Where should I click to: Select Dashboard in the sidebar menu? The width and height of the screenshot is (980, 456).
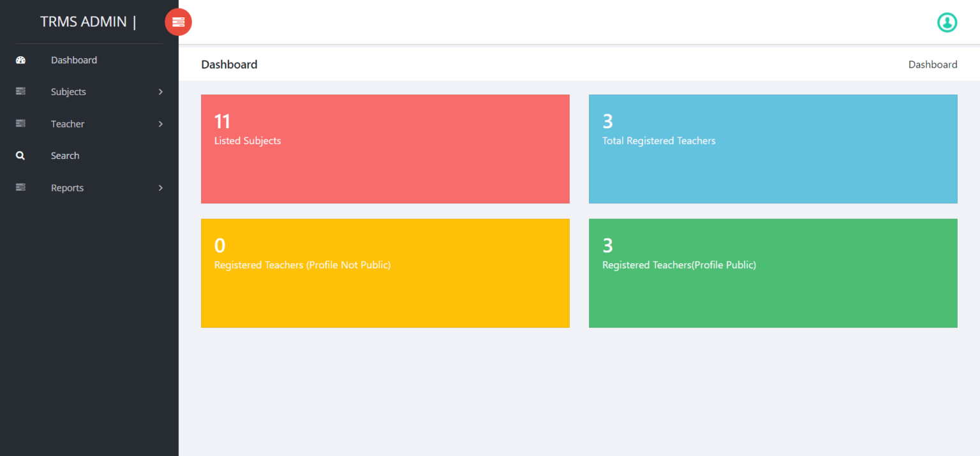click(73, 59)
